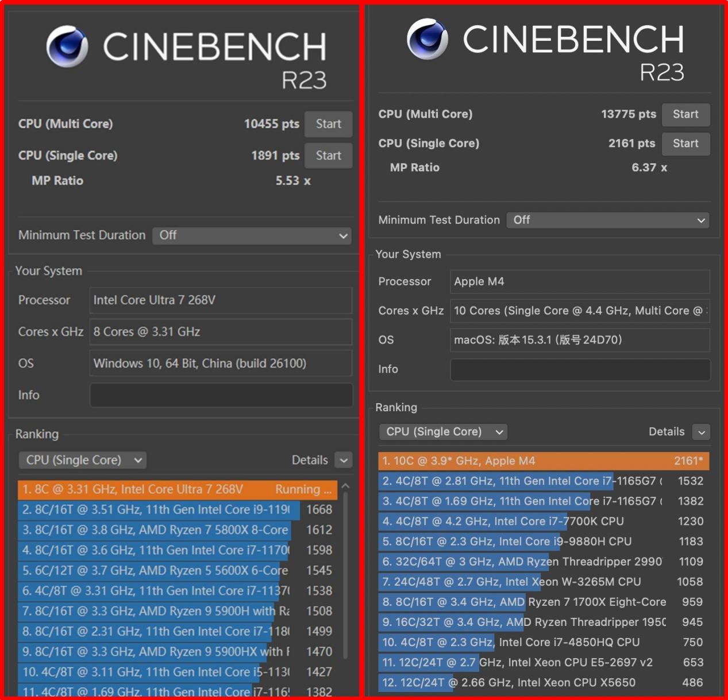Click the MP Ratio 6.37 x value
This screenshot has height=700, width=728.
(649, 168)
